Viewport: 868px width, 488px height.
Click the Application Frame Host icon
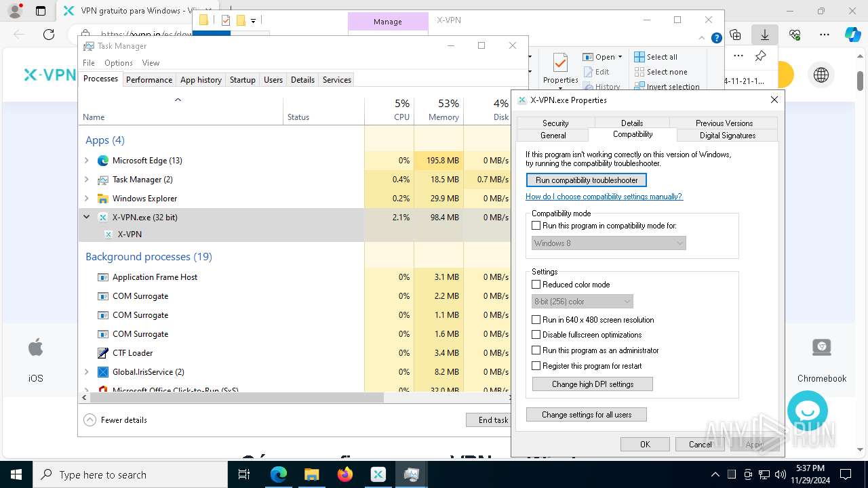[103, 277]
